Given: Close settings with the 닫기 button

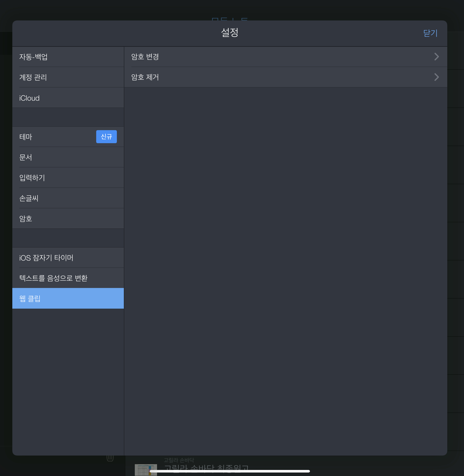Looking at the screenshot, I should coord(430,33).
